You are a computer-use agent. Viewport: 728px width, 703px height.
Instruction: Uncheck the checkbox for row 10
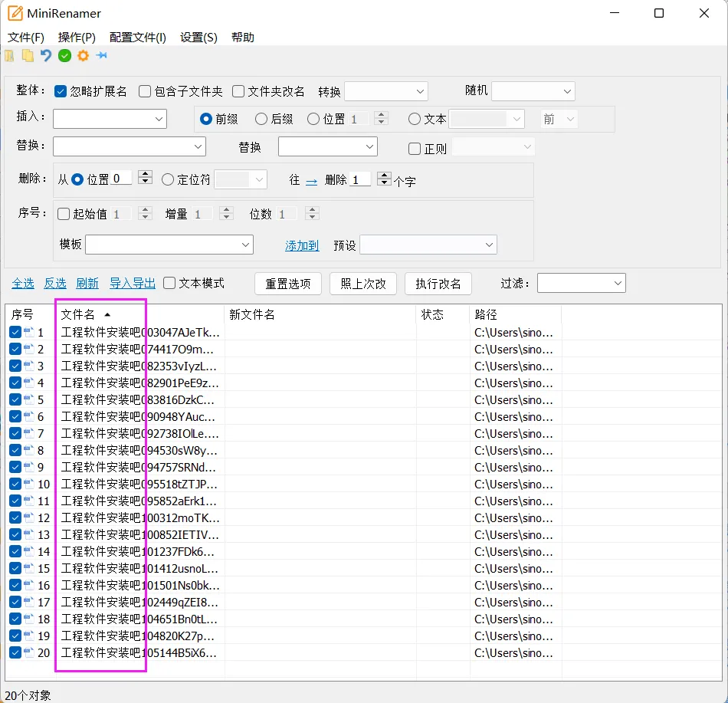(x=15, y=484)
